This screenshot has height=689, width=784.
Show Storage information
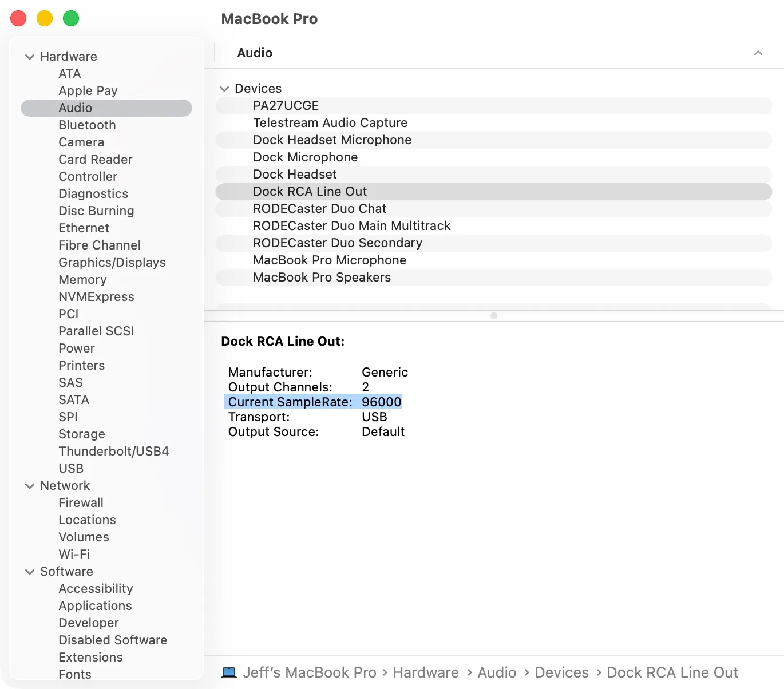click(82, 434)
